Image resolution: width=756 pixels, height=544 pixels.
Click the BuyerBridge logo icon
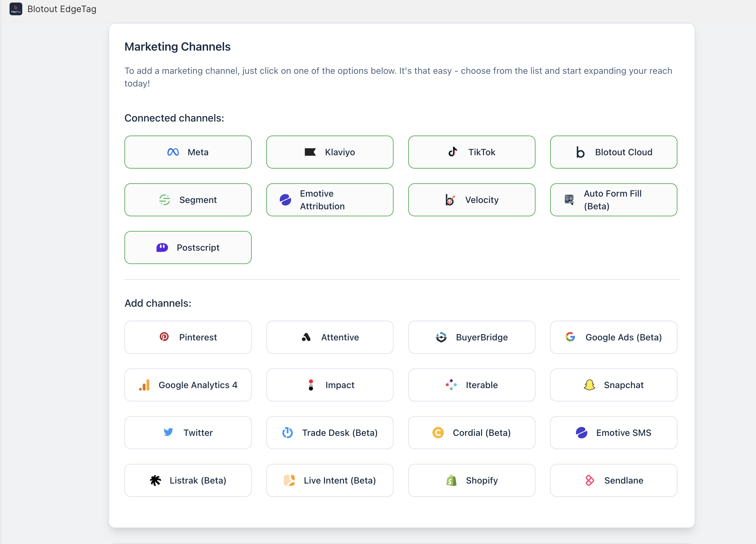(x=441, y=337)
